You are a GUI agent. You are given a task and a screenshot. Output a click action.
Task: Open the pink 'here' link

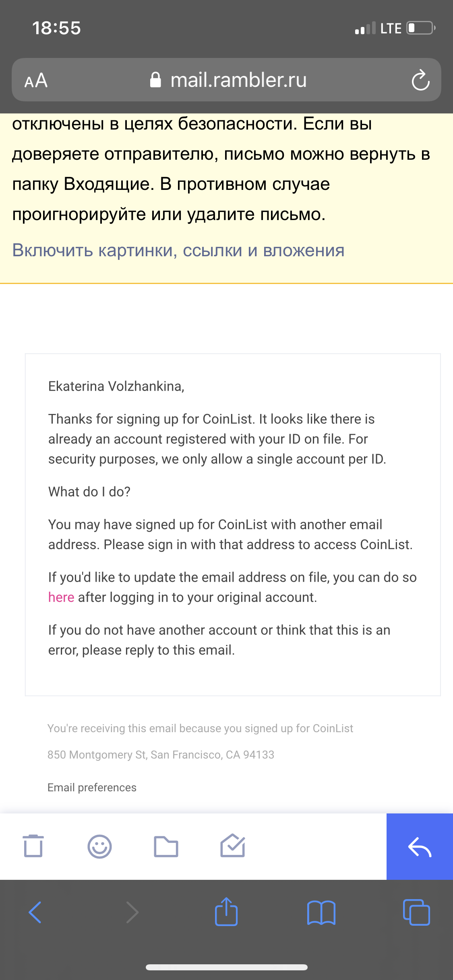point(61,597)
